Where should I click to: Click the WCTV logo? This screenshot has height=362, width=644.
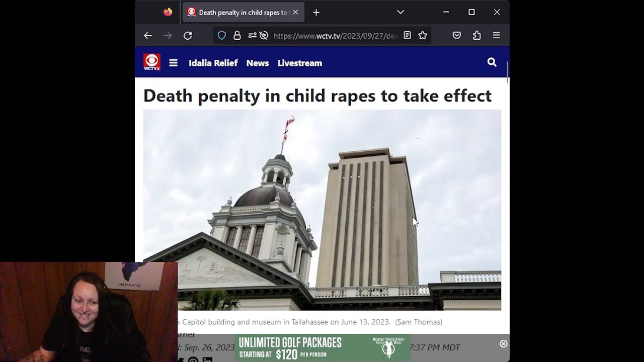151,62
